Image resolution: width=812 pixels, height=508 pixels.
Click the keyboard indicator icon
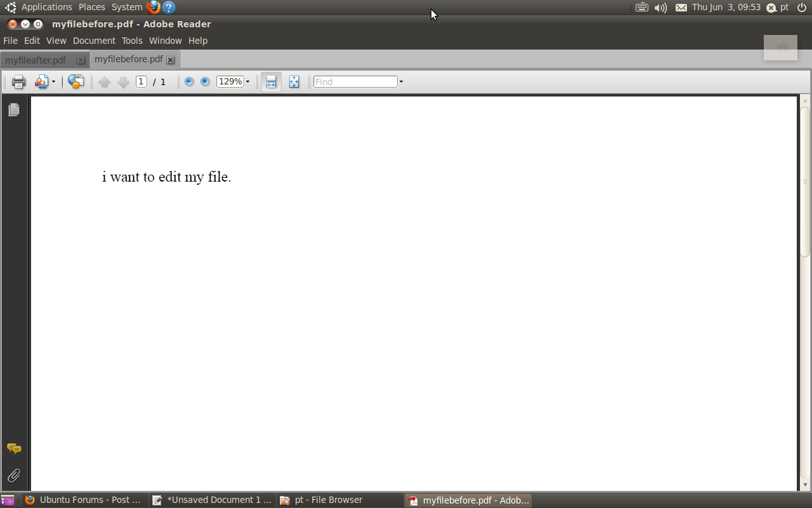[642, 8]
